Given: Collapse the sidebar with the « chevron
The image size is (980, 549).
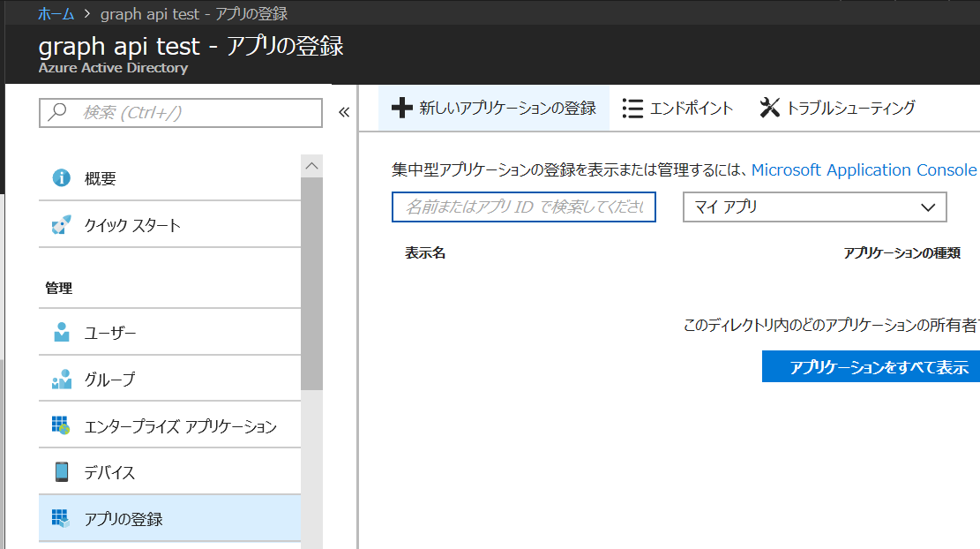Looking at the screenshot, I should pyautogui.click(x=343, y=112).
